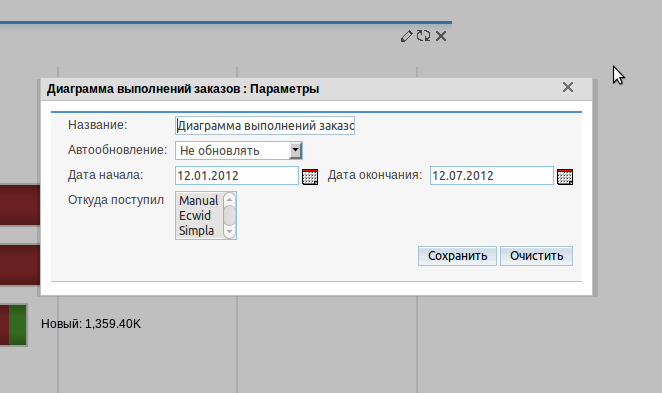
Task: Open calendar picker for Дата начала
Action: [310, 176]
